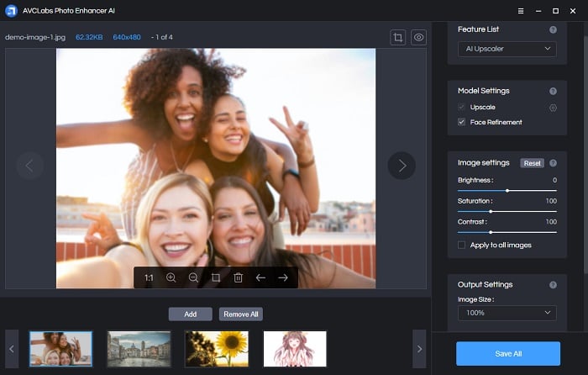Click the crop icon in the floating toolbar
This screenshot has height=375, width=588.
tap(216, 277)
